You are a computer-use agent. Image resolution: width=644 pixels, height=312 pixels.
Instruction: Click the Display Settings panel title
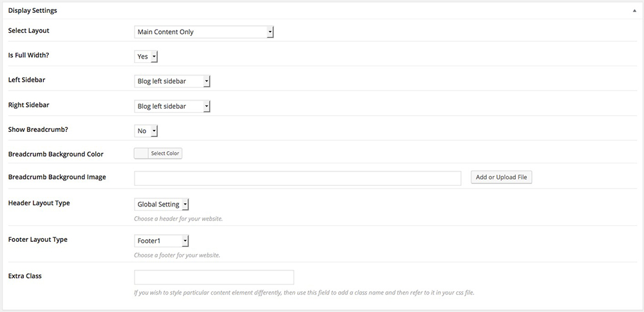tap(32, 11)
